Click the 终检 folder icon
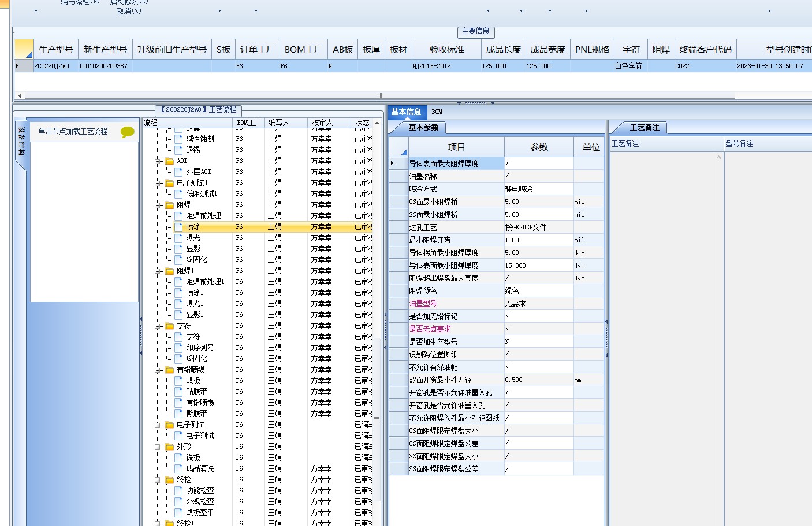The height and width of the screenshot is (526, 812). click(x=169, y=480)
